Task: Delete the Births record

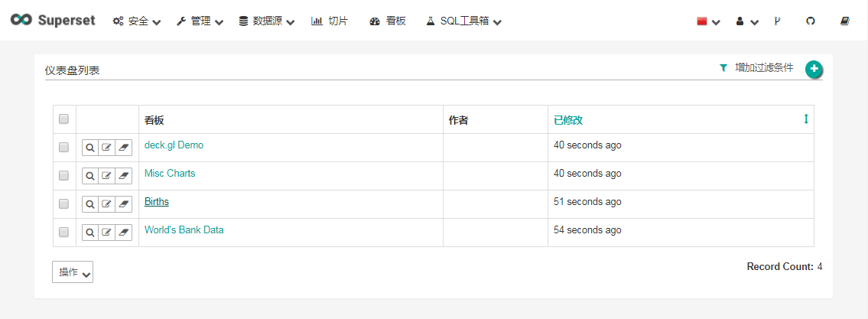Action: pyautogui.click(x=123, y=203)
